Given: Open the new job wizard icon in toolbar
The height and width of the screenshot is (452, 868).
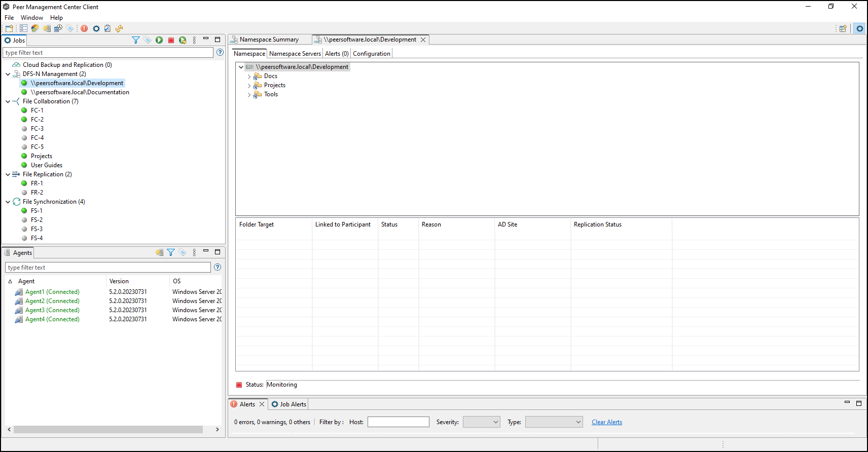Looking at the screenshot, I should click(x=9, y=28).
